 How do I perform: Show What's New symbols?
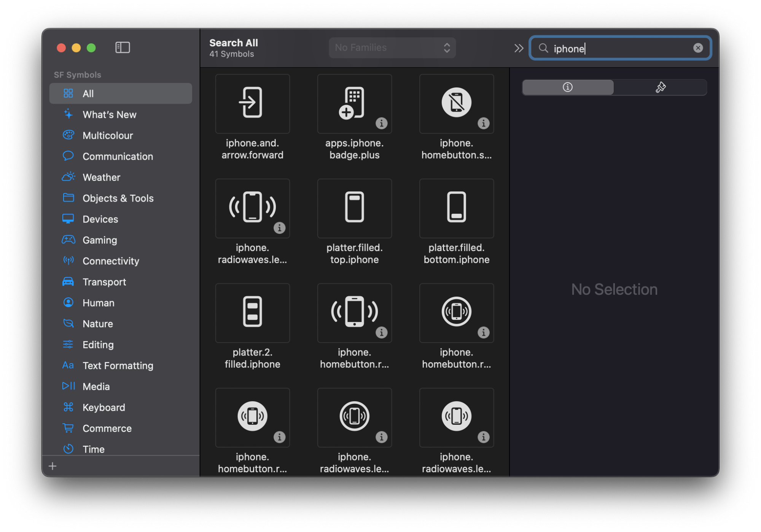click(x=109, y=114)
